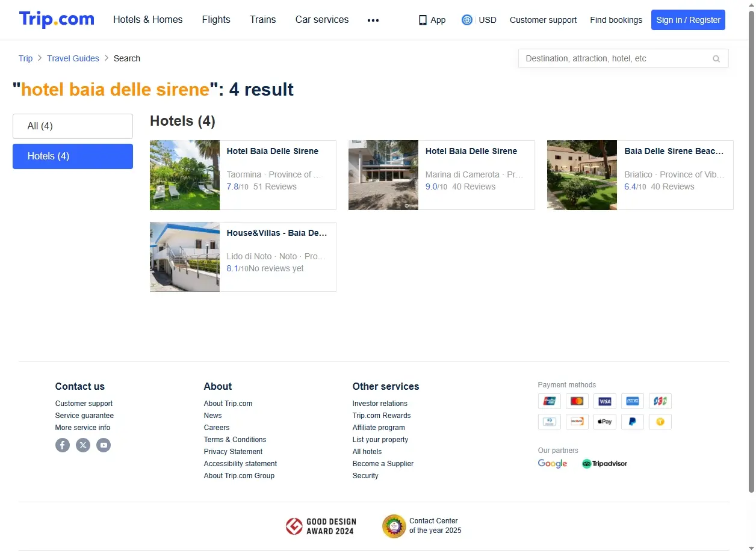Open the Flights menu item

pyautogui.click(x=216, y=19)
